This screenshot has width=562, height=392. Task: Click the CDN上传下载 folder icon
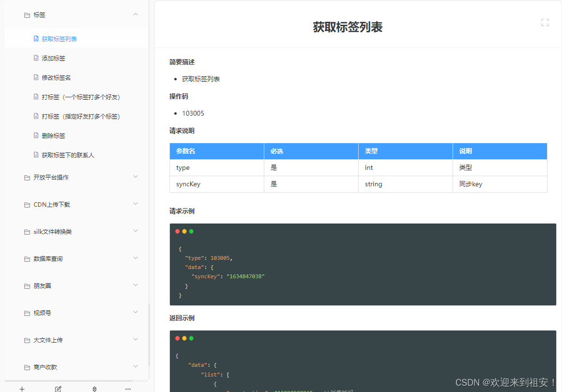(x=27, y=205)
